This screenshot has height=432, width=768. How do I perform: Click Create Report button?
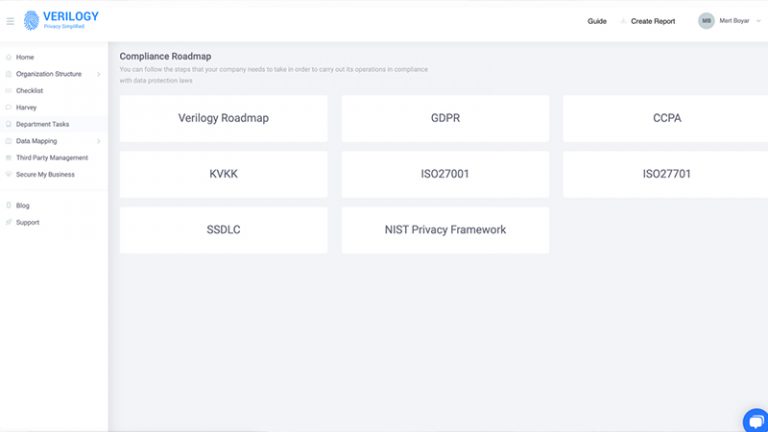click(x=653, y=21)
